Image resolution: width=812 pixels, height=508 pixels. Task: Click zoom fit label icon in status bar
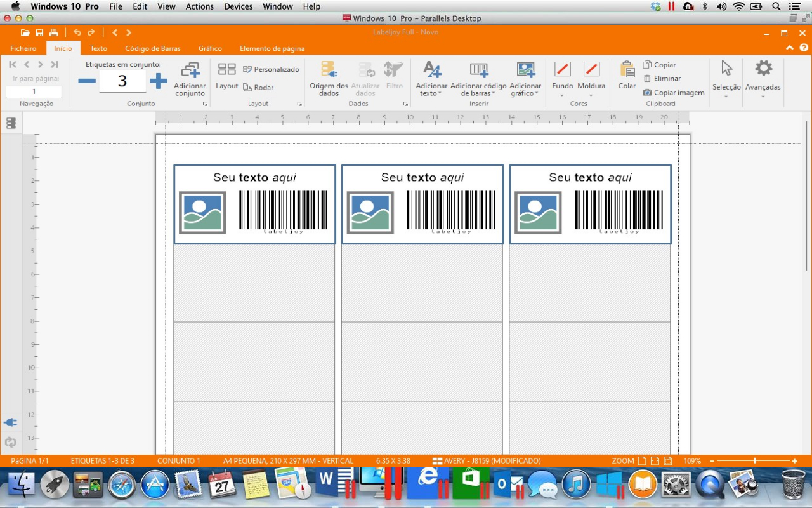pos(669,461)
